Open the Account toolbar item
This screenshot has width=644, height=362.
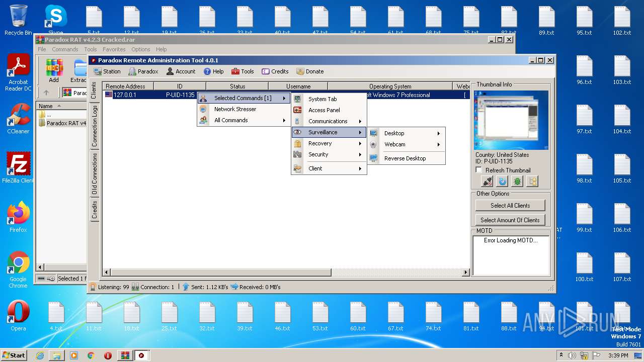click(x=181, y=71)
